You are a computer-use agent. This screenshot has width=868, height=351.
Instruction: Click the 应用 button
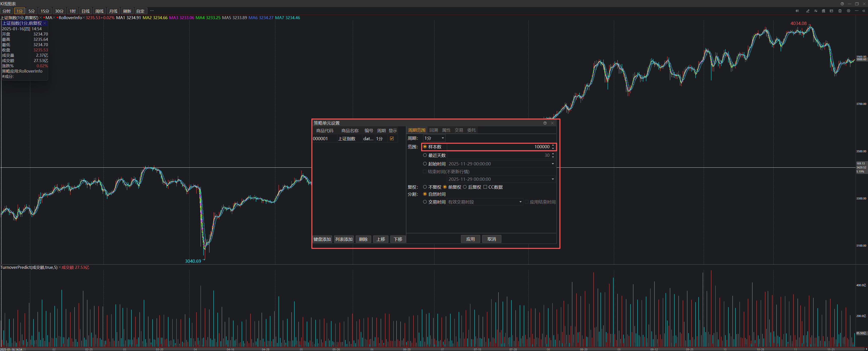click(x=470, y=239)
